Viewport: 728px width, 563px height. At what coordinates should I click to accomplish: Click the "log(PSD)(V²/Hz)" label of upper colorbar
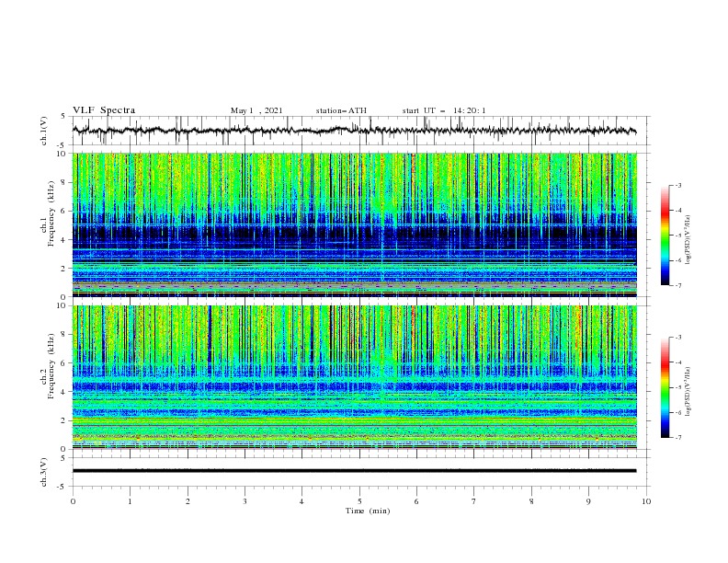(688, 240)
